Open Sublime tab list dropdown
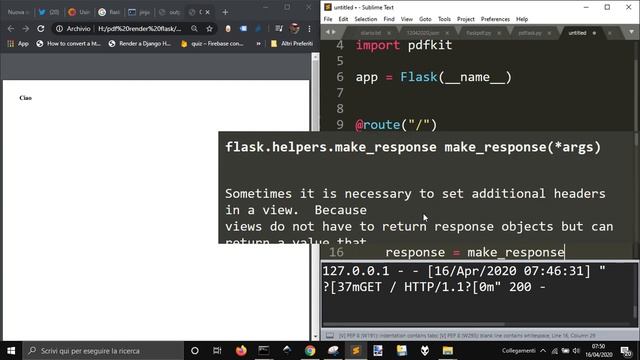 [631, 32]
